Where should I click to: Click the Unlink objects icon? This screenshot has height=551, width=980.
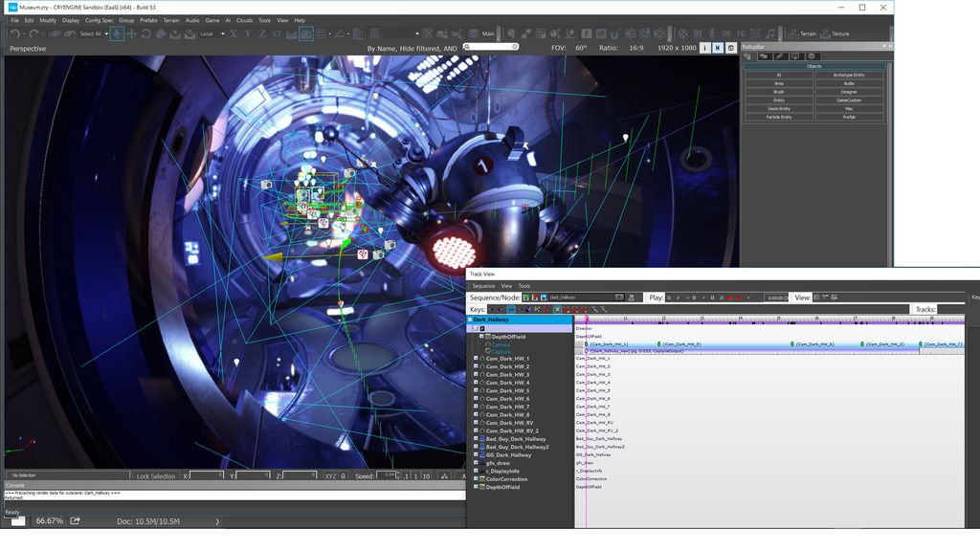pyautogui.click(x=69, y=33)
